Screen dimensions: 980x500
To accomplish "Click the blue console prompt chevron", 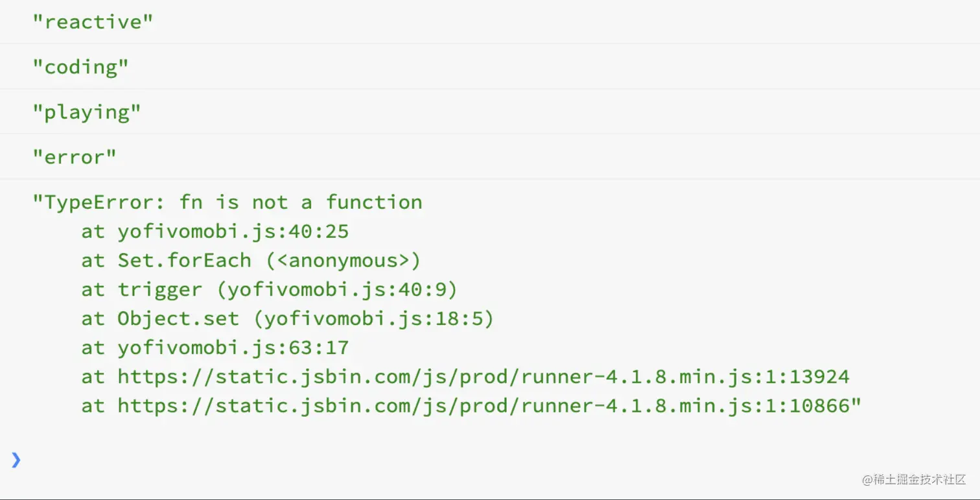I will (16, 460).
